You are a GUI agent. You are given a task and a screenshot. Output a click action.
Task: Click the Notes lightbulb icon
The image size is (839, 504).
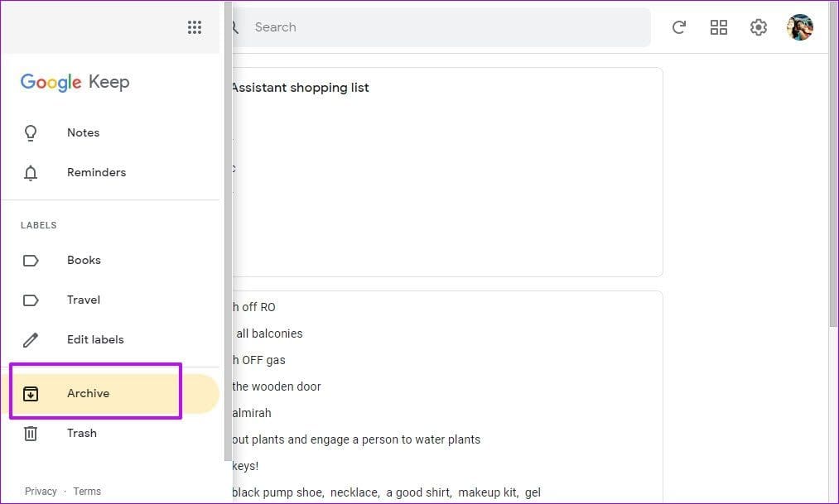pyautogui.click(x=31, y=133)
